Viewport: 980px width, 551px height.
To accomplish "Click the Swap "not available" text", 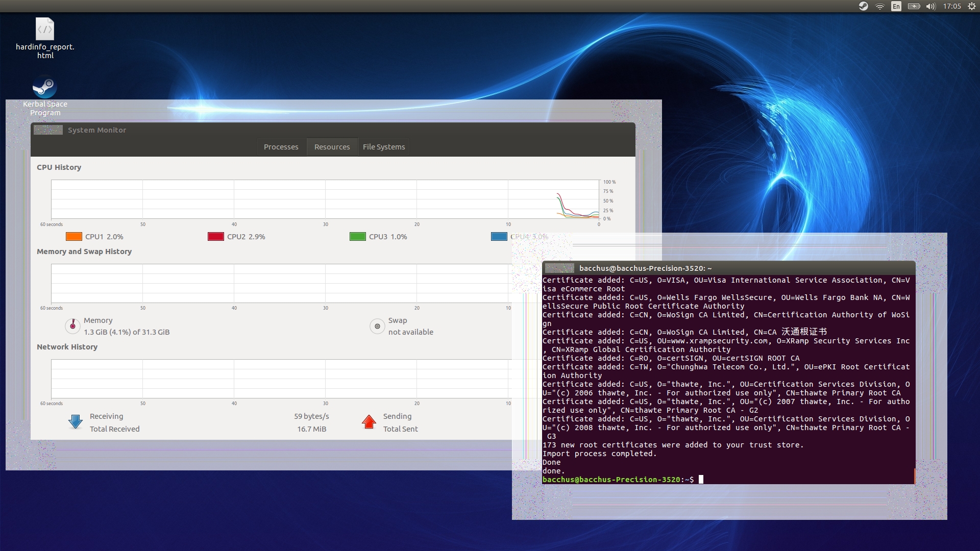I will click(x=411, y=332).
